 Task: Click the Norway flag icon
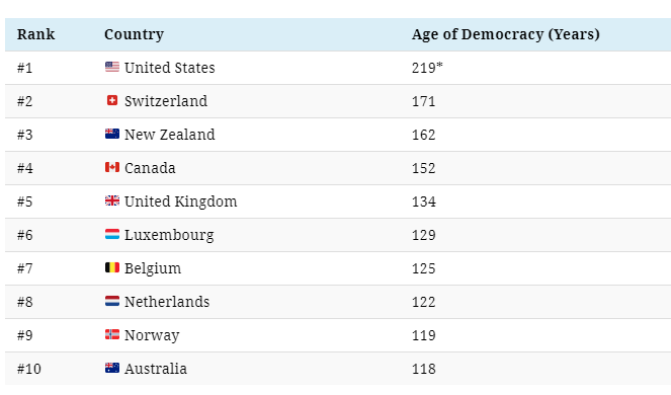pyautogui.click(x=112, y=334)
